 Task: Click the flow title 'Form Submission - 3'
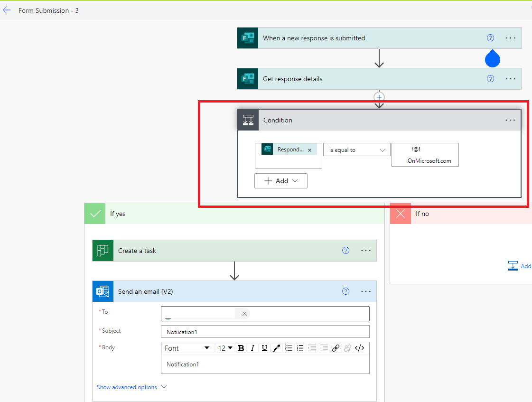[48, 10]
